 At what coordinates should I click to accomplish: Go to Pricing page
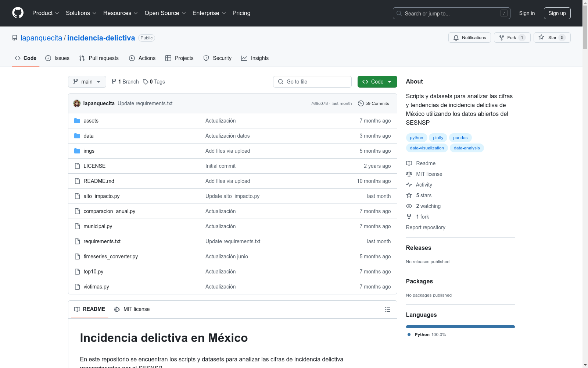(241, 13)
